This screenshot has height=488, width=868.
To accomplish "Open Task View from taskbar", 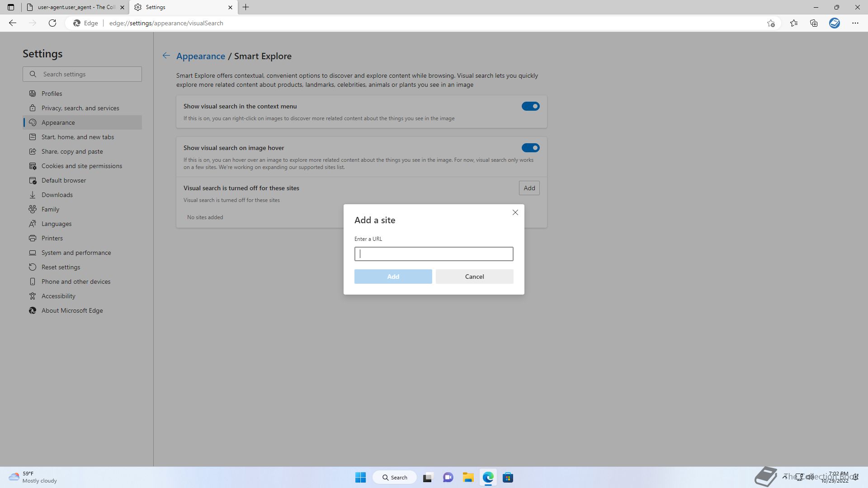I will pos(428,478).
